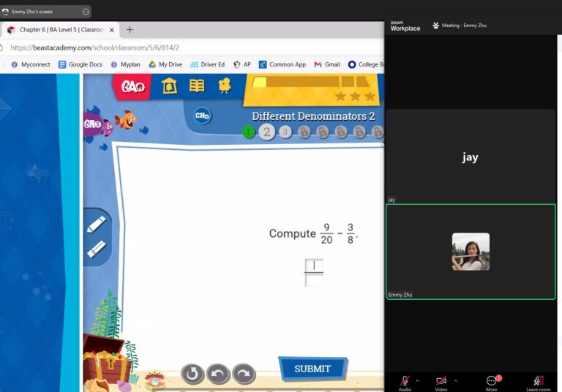Click the redo arrow button

pos(244,374)
